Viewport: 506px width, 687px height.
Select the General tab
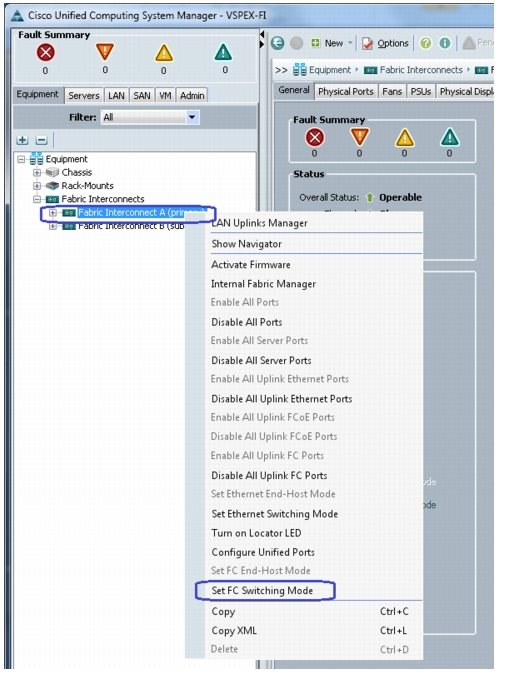pos(294,90)
